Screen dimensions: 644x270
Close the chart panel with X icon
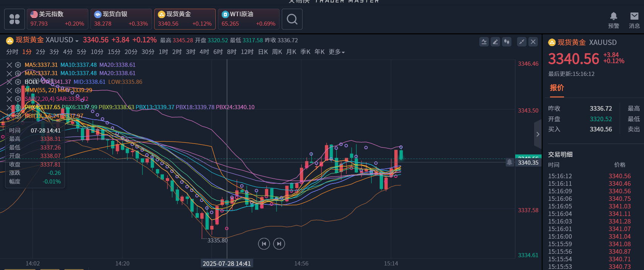(x=533, y=42)
